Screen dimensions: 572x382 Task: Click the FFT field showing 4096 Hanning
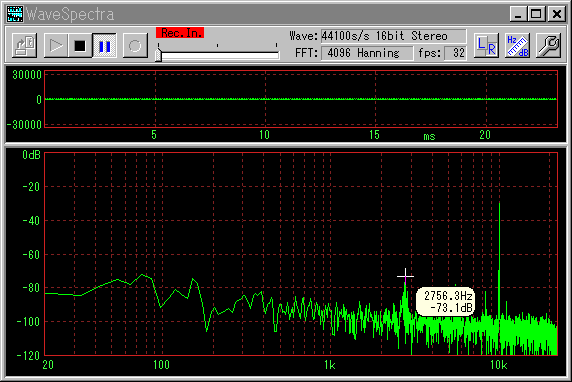[367, 53]
